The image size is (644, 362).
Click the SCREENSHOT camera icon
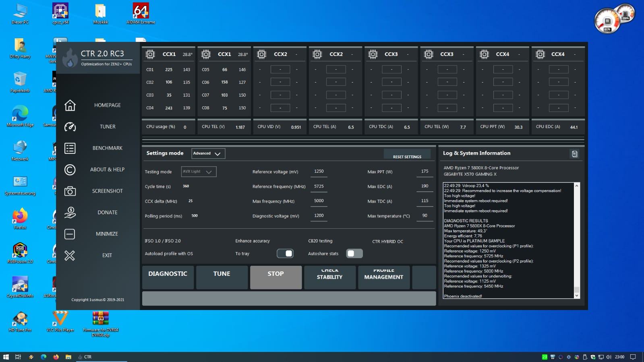click(x=70, y=191)
